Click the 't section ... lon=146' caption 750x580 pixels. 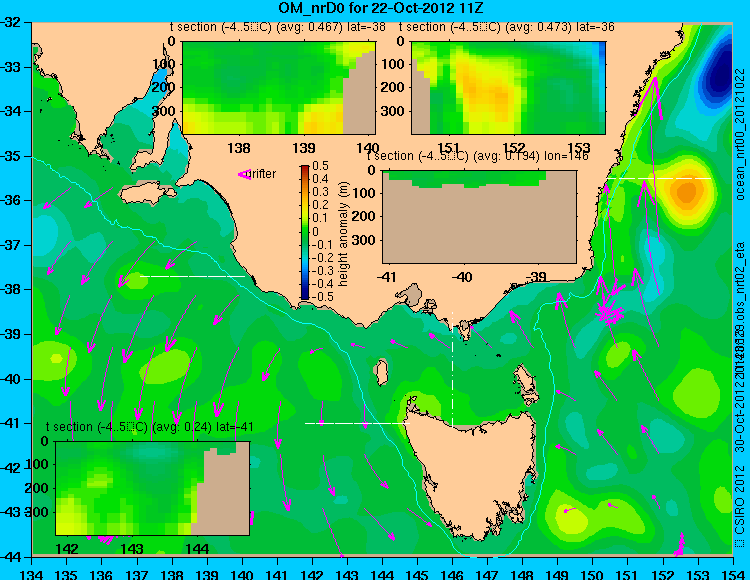point(477,156)
